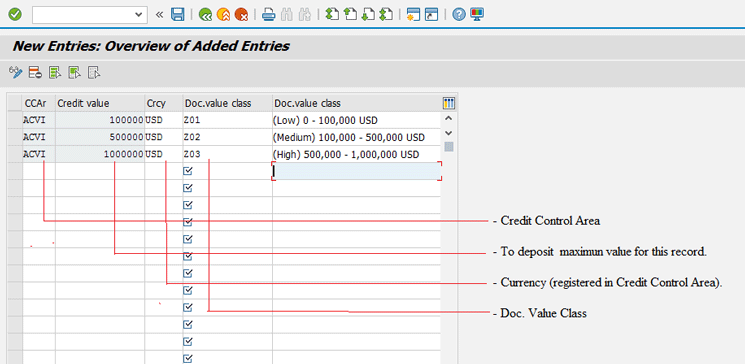This screenshot has width=745, height=364.
Task: Open Customize Local Layout monitor icon
Action: 477,15
